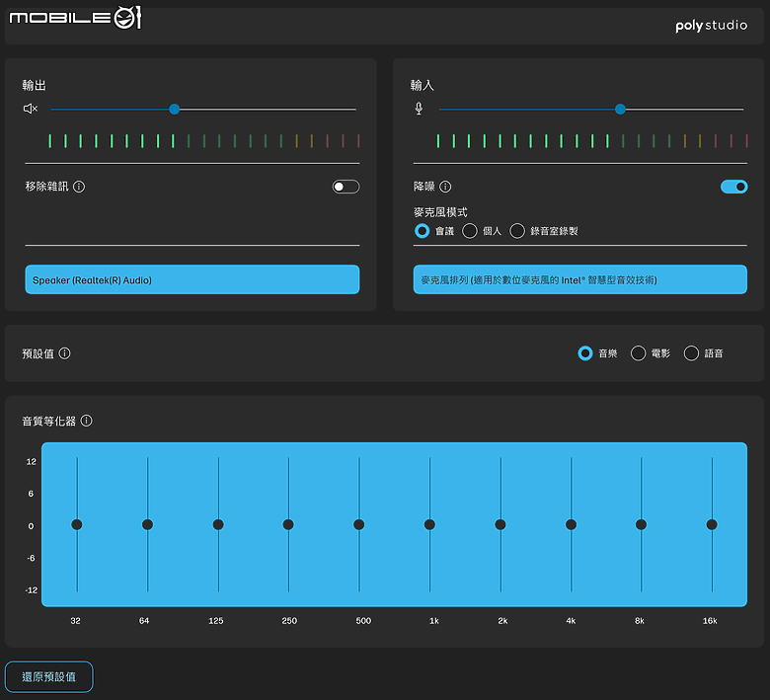Click 還原預設值 button
Image resolution: width=770 pixels, height=700 pixels.
point(48,677)
